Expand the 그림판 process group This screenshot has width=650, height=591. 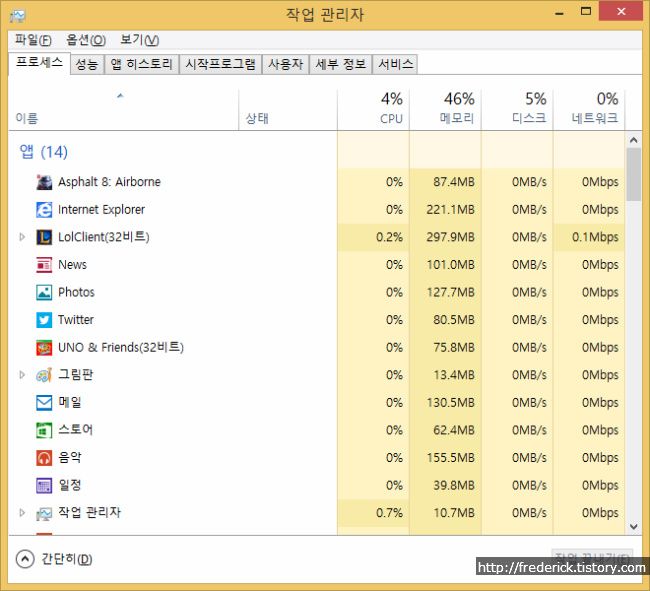(x=22, y=375)
